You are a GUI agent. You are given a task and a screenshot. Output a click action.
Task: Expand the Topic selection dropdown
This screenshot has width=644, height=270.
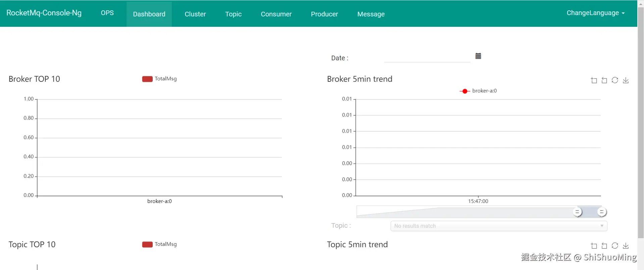click(x=499, y=226)
